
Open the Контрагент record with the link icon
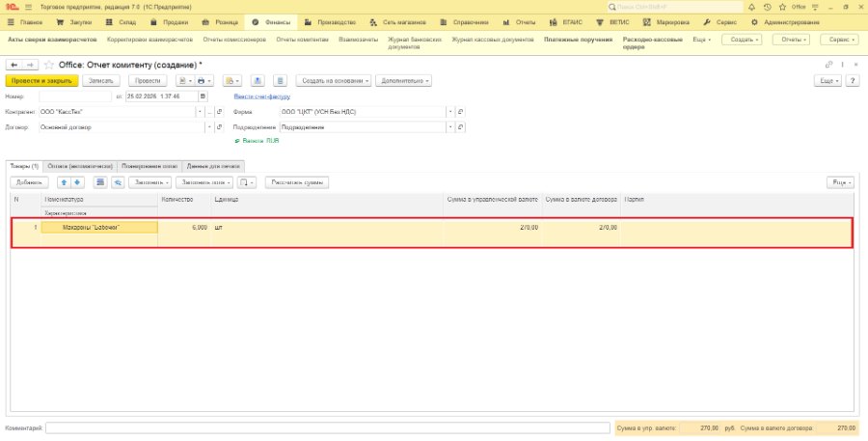click(220, 112)
